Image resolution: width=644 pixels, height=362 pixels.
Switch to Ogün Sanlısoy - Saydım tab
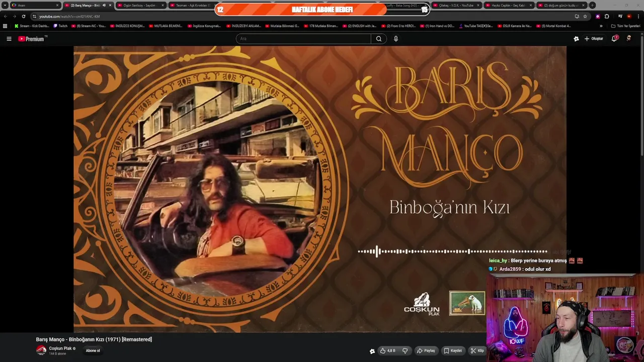click(x=140, y=5)
